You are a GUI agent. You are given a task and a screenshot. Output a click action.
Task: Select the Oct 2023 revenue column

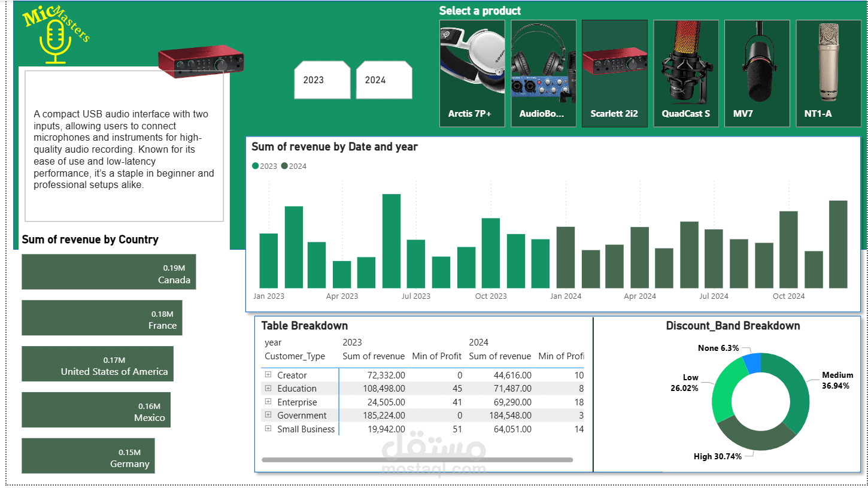[x=491, y=253]
